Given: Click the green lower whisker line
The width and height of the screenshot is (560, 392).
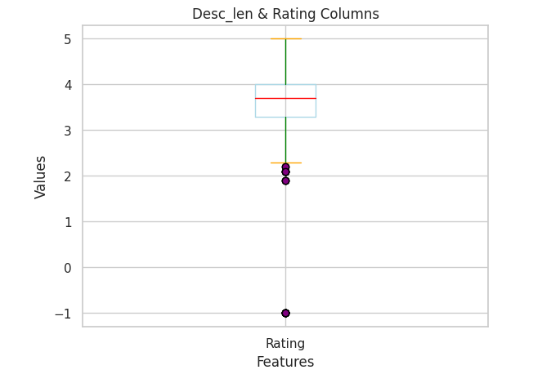Looking at the screenshot, I should (x=285, y=140).
